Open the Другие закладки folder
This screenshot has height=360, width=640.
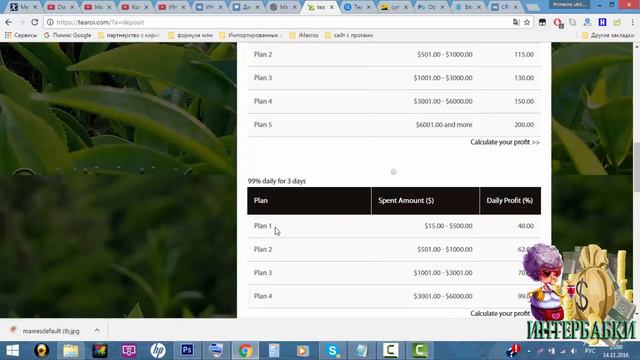click(x=608, y=36)
